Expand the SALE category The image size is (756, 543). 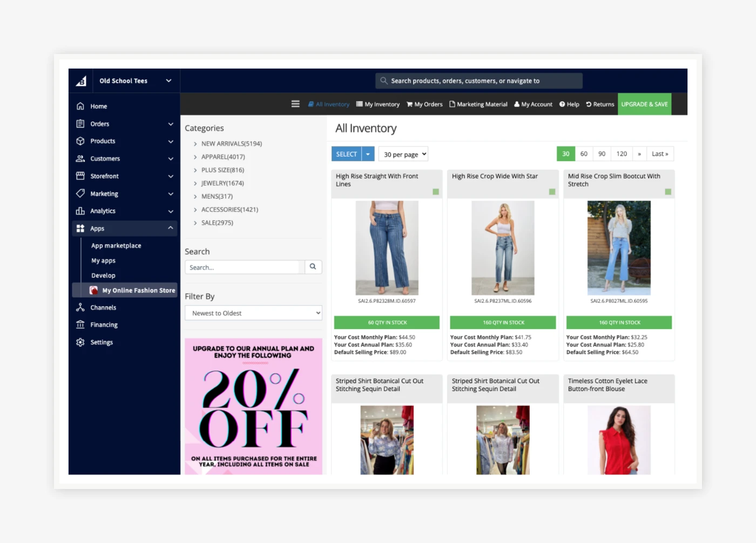(x=195, y=223)
